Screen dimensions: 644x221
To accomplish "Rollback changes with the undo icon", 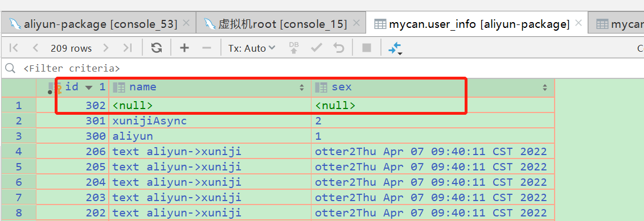I will (x=338, y=48).
